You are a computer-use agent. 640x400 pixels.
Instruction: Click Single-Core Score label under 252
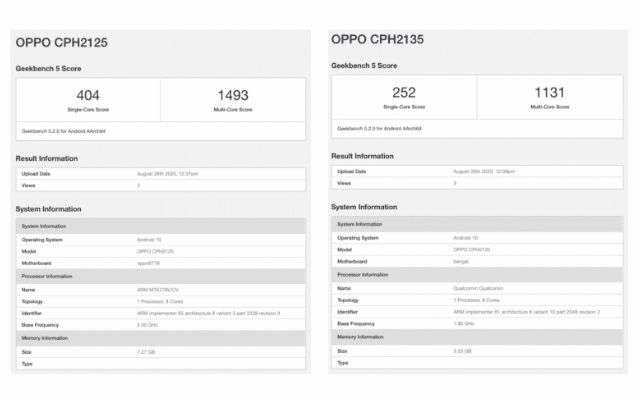tap(404, 107)
